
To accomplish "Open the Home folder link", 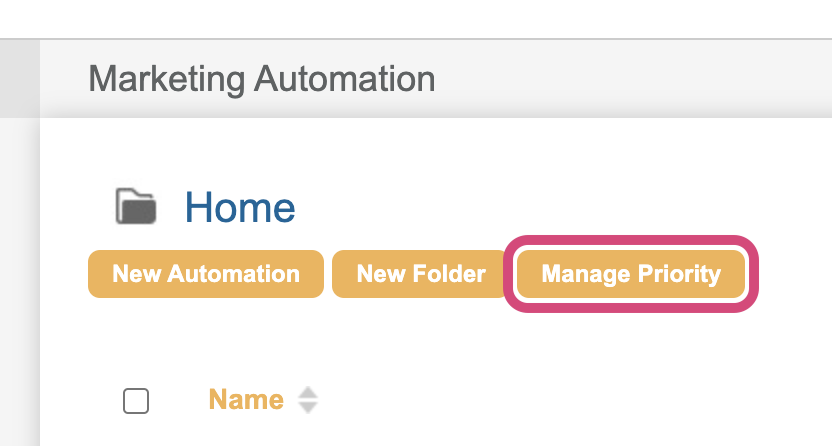I will tap(240, 208).
